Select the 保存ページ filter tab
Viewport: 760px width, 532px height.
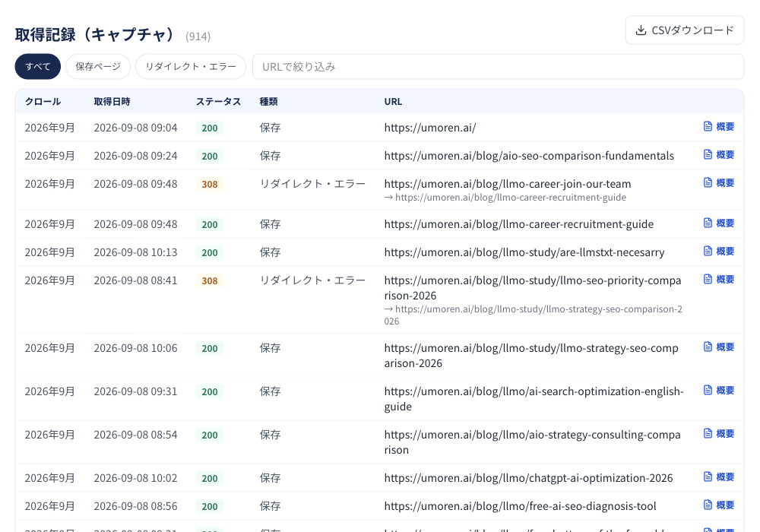(x=98, y=66)
